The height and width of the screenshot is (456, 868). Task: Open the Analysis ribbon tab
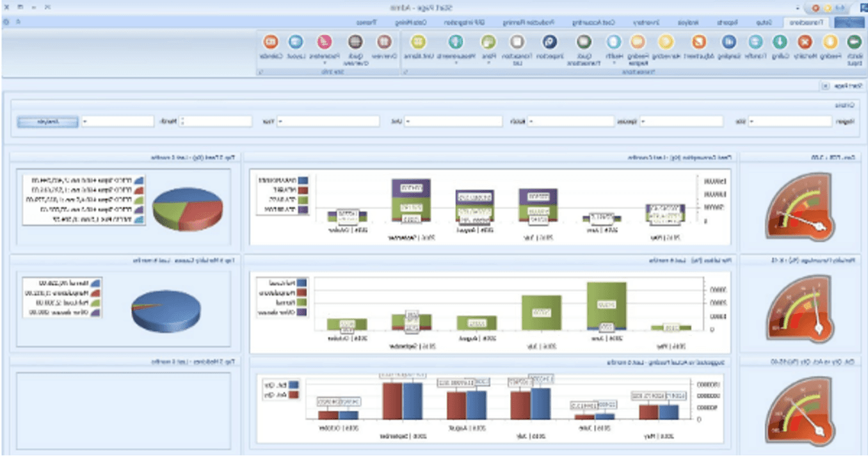click(688, 22)
